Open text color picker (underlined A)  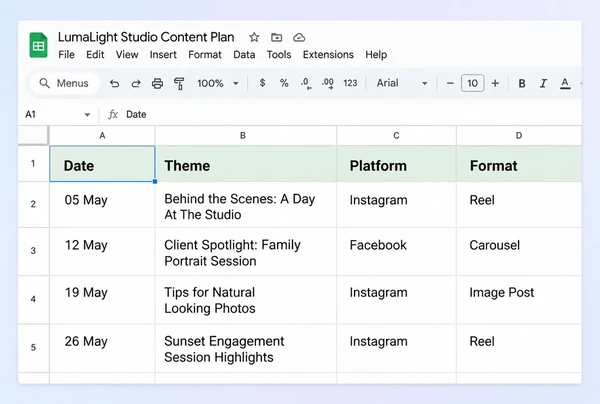[565, 83]
